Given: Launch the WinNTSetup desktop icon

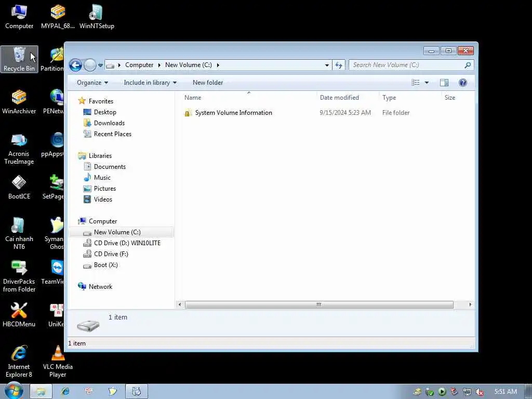Looking at the screenshot, I should (97, 16).
